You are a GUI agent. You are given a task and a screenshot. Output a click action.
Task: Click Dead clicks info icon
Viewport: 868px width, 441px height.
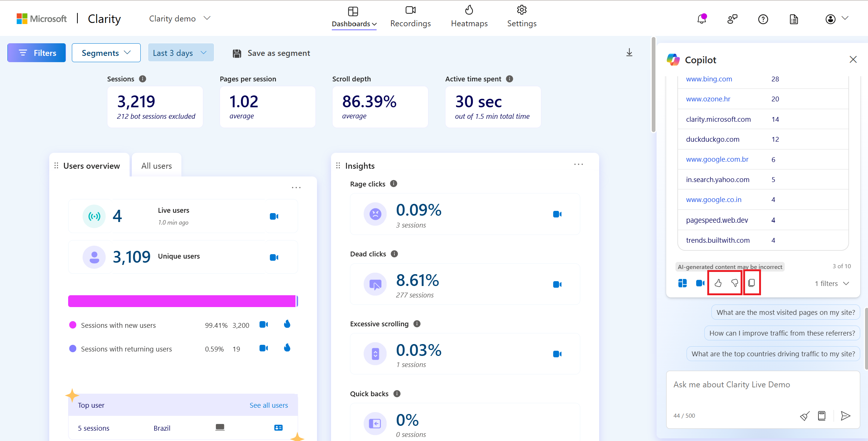tap(394, 254)
